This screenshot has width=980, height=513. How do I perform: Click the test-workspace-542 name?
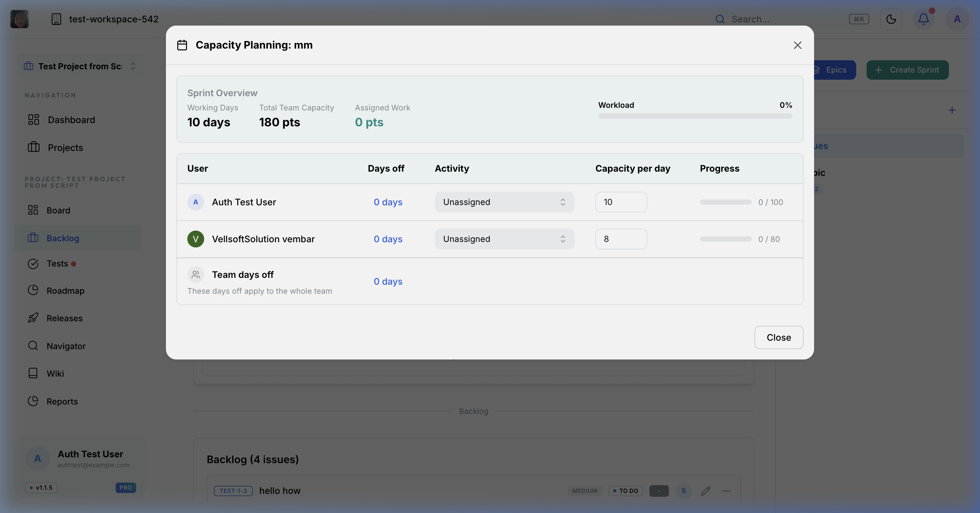coord(114,19)
